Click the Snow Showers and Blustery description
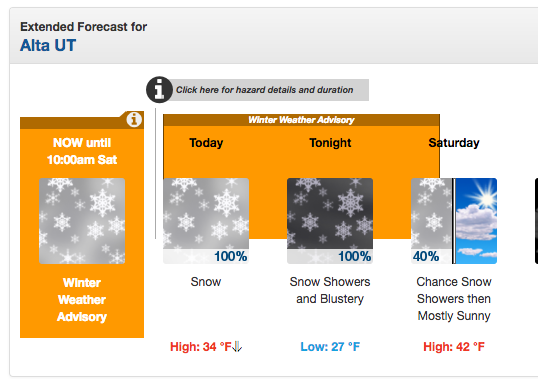The image size is (538, 379). pyautogui.click(x=330, y=290)
